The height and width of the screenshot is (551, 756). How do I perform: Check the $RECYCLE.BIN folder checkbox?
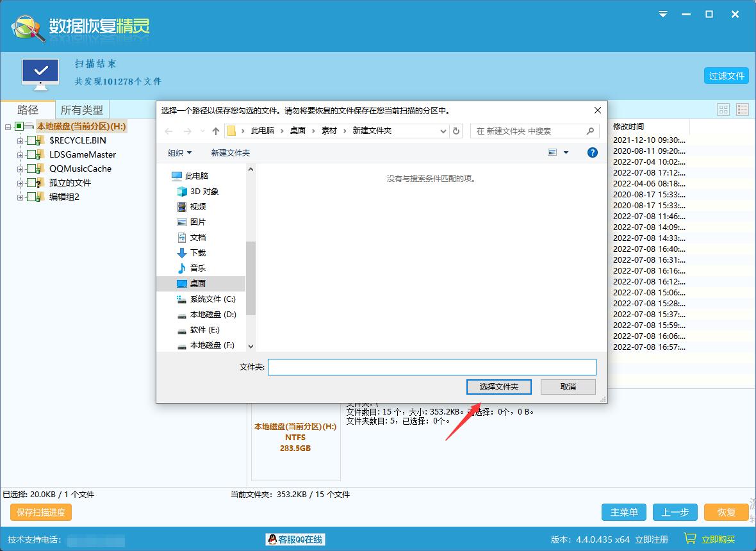[x=31, y=140]
